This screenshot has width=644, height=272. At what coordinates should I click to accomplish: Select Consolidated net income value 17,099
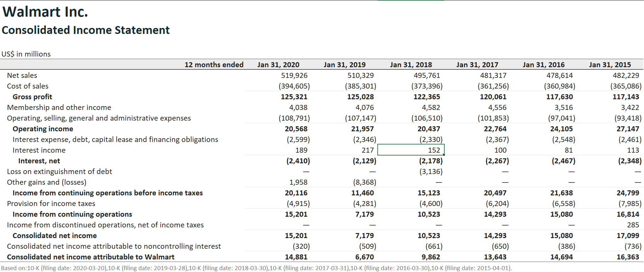click(x=628, y=236)
